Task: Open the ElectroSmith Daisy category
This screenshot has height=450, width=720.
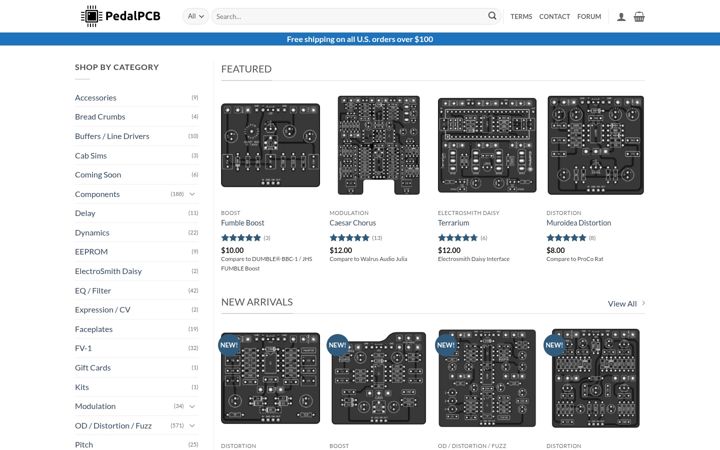Action: coord(108,271)
